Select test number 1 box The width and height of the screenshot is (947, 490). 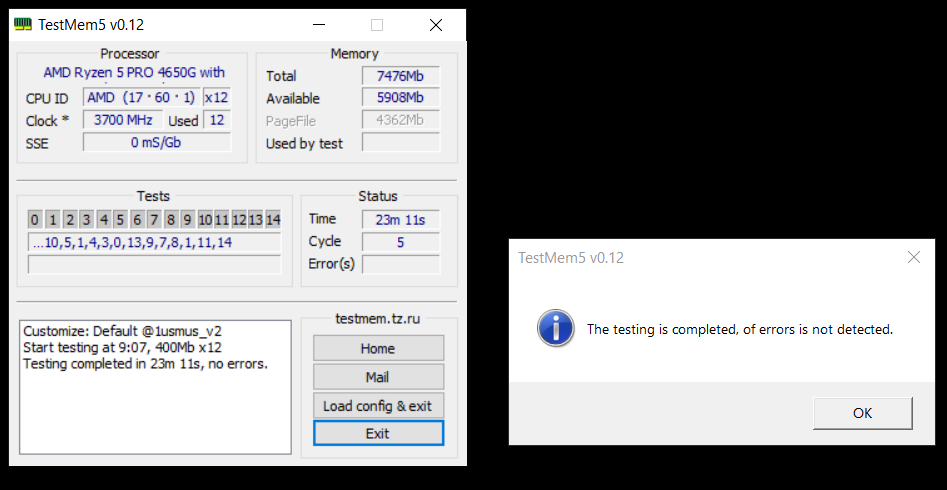(x=53, y=219)
